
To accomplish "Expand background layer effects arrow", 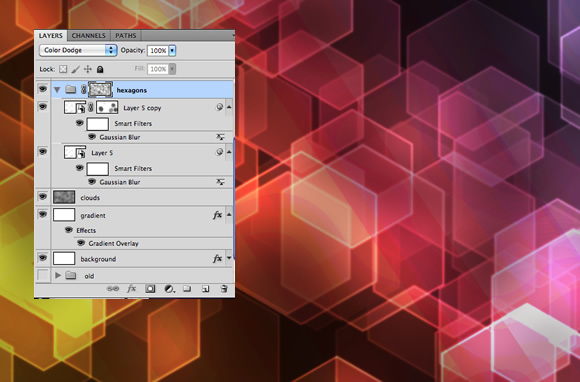I will 229,258.
